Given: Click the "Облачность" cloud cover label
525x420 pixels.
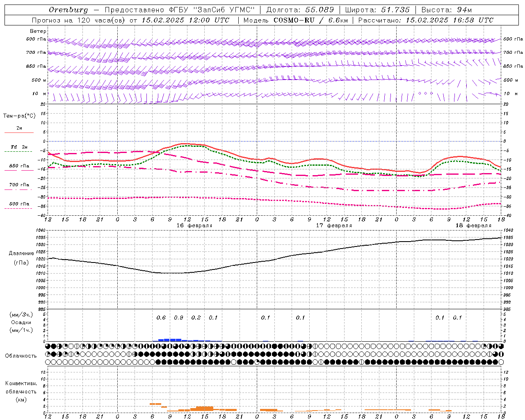Looking at the screenshot, I should coord(21,356).
